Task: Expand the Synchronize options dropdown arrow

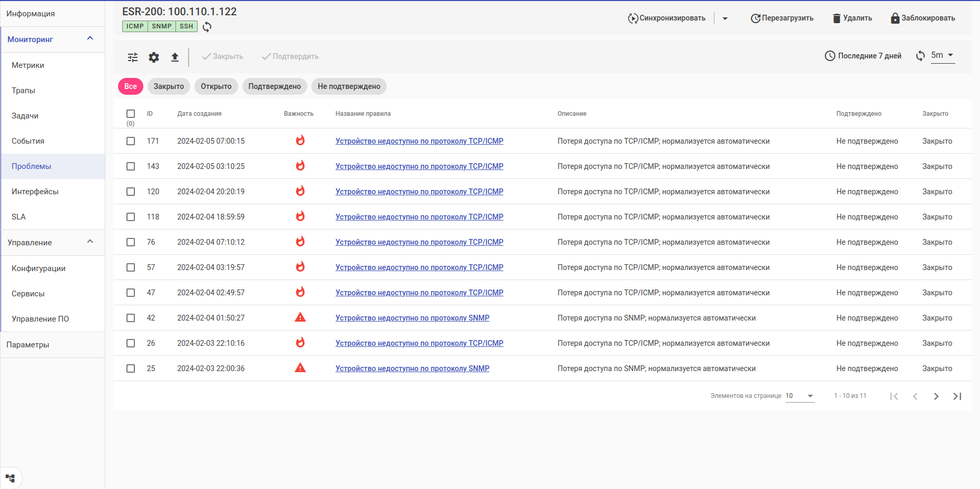Action: coord(725,18)
